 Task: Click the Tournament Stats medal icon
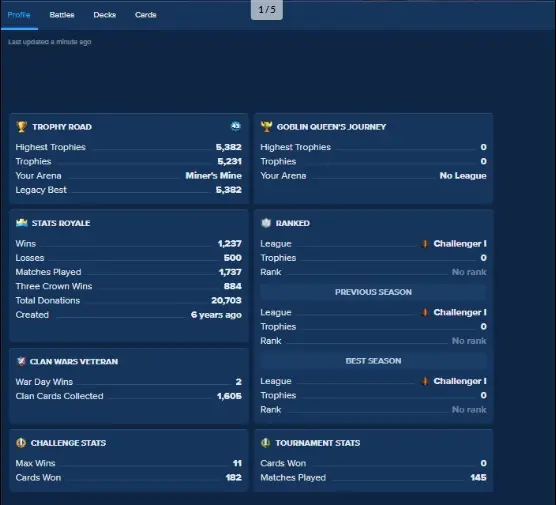pos(266,443)
